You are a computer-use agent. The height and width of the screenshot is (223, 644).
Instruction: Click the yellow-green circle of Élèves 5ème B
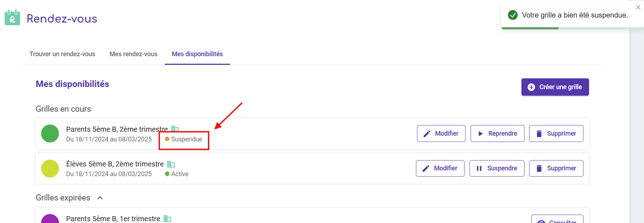pyautogui.click(x=50, y=169)
